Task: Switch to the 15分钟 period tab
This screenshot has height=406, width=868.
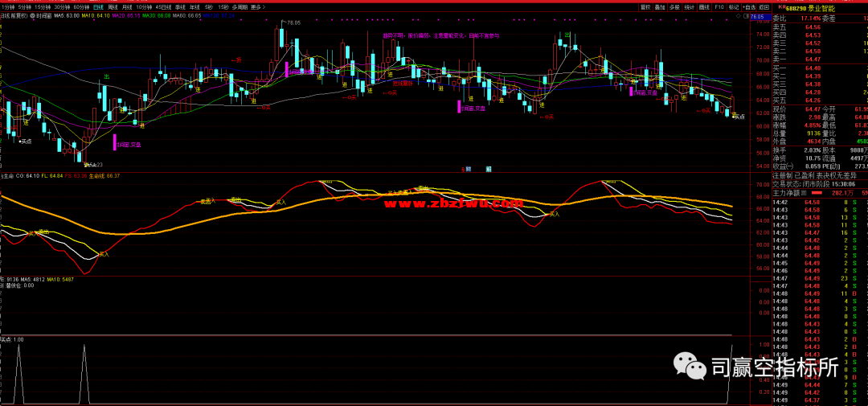Action: (43, 7)
